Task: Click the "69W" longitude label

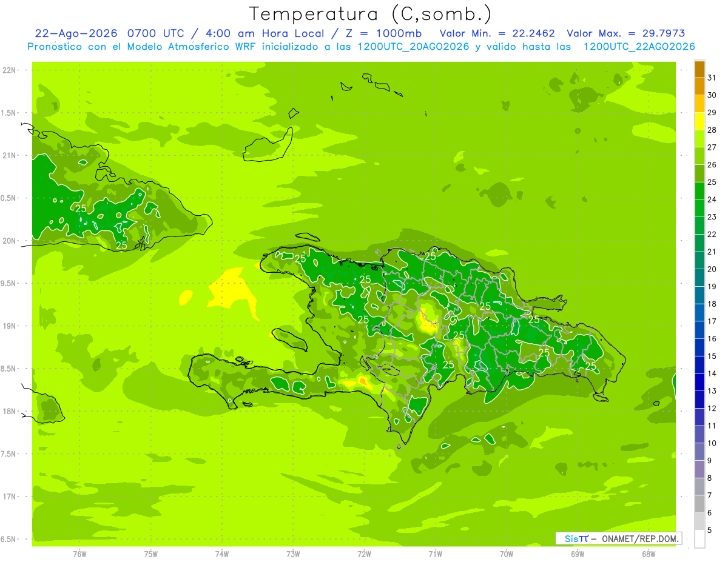Action: (578, 554)
